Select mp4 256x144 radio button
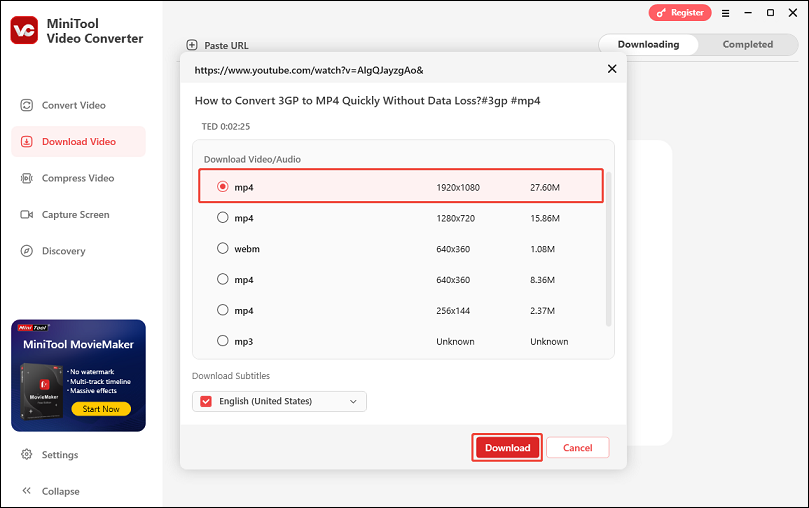Image resolution: width=809 pixels, height=508 pixels. [x=222, y=310]
